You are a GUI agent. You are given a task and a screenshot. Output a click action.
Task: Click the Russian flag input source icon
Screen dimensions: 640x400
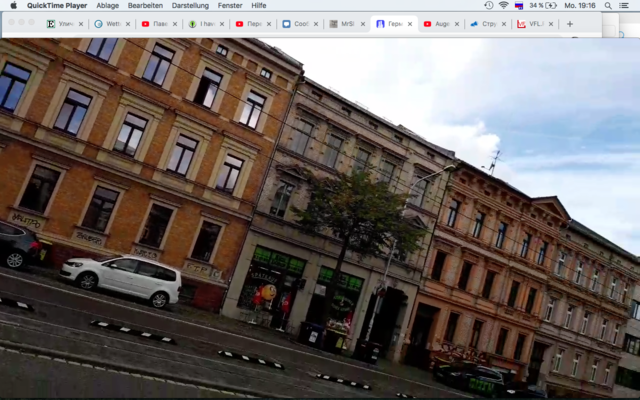[x=519, y=5]
